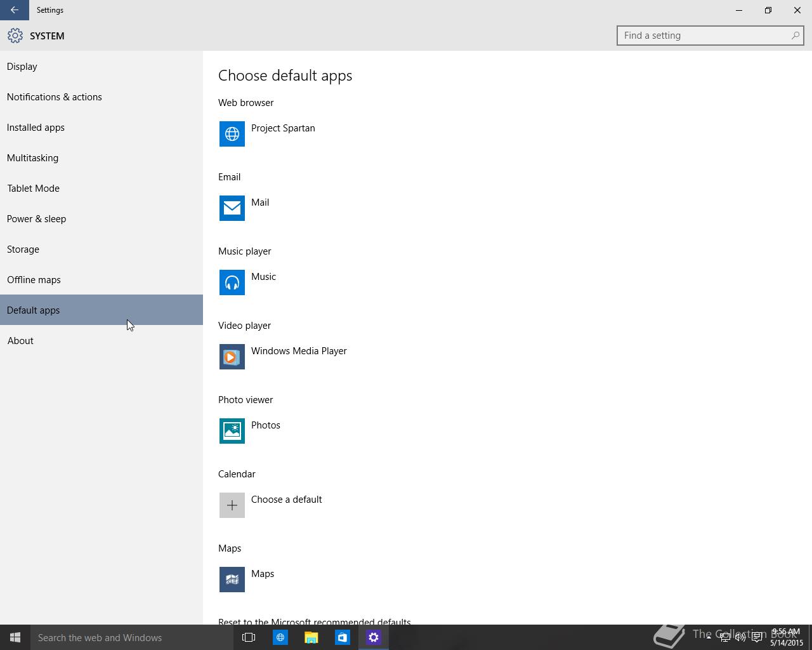
Task: Close the Settings window
Action: (x=797, y=10)
